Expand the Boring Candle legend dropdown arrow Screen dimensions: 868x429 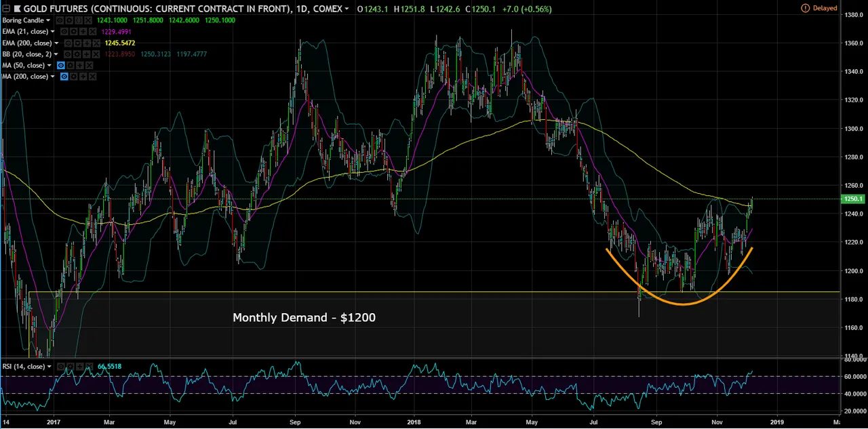point(48,20)
